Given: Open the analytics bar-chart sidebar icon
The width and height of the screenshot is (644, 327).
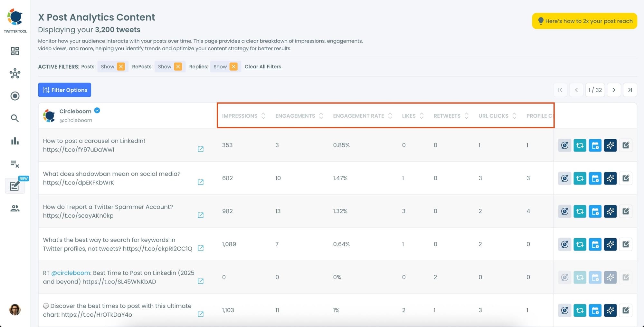Looking at the screenshot, I should click(x=15, y=141).
